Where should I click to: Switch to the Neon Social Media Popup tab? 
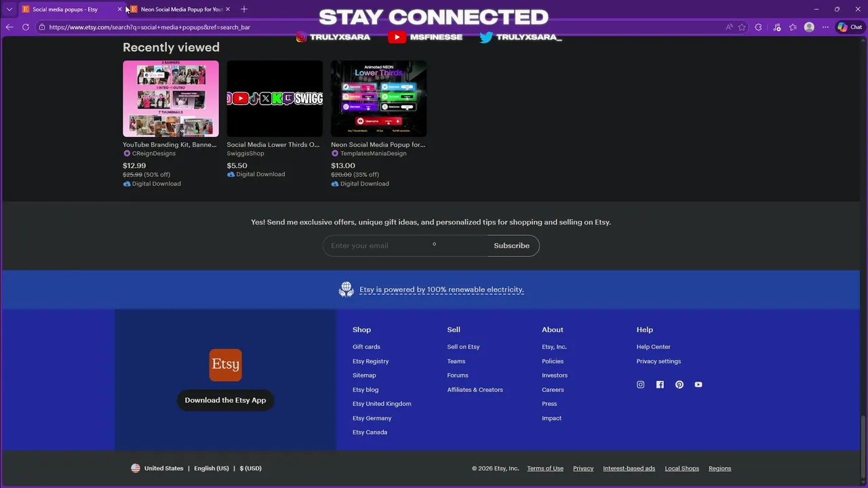click(x=182, y=9)
